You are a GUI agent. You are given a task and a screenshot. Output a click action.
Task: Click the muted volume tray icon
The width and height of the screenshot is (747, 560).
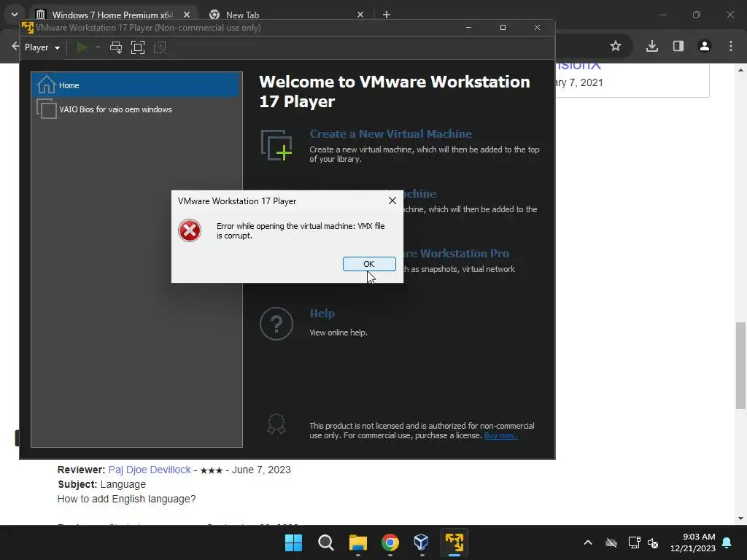653,542
